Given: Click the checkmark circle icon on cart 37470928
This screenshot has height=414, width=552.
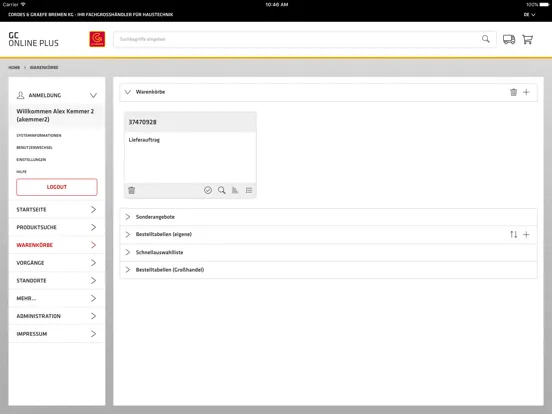Looking at the screenshot, I should click(x=208, y=190).
